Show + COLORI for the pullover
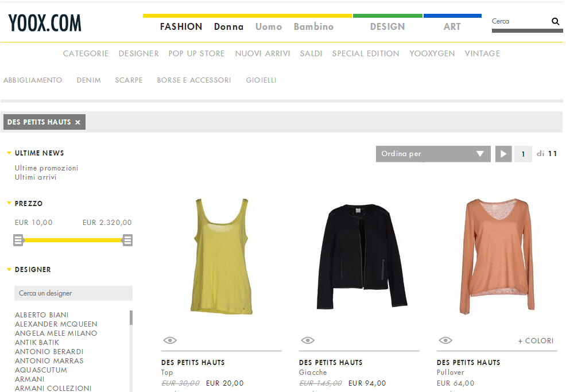This screenshot has height=392, width=566. point(536,341)
